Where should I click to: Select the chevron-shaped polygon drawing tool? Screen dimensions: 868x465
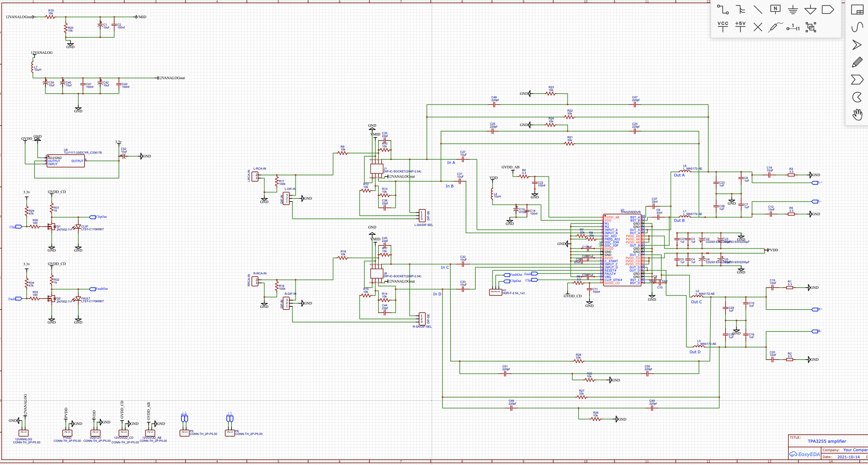857,80
